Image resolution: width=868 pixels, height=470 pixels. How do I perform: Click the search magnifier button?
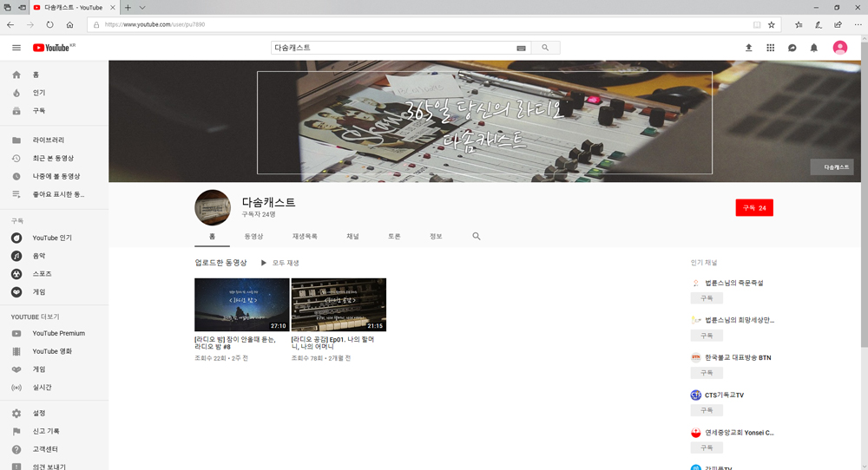point(545,48)
